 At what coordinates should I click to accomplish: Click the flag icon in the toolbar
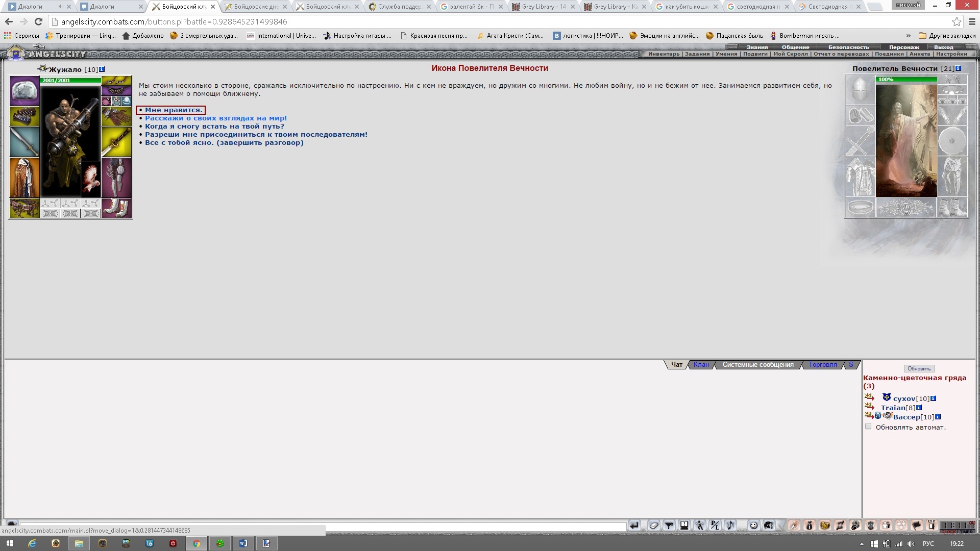click(917, 525)
